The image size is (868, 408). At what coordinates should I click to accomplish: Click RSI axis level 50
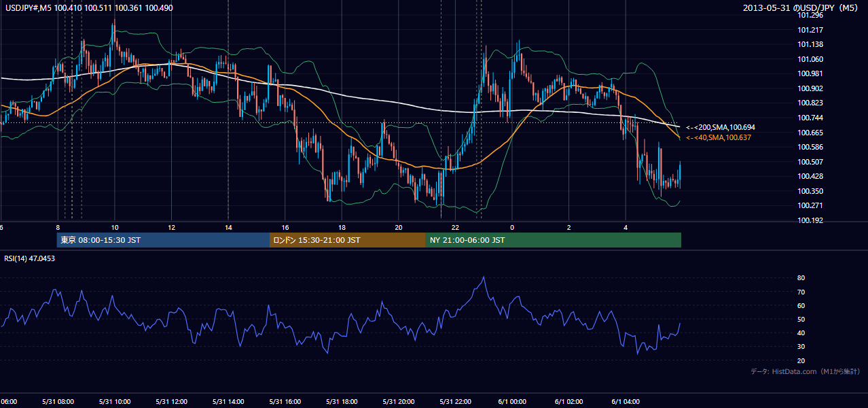pos(801,319)
